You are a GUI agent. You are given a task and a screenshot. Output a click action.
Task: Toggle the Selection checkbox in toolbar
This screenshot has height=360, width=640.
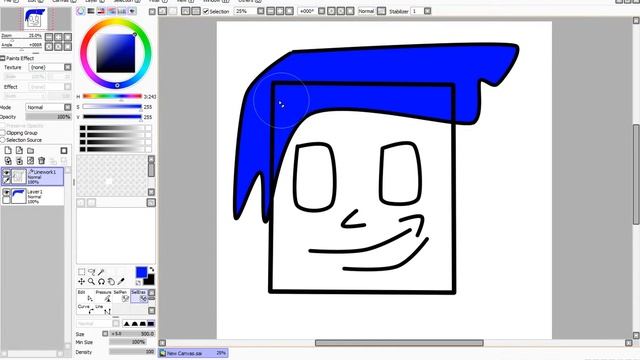[x=206, y=11]
